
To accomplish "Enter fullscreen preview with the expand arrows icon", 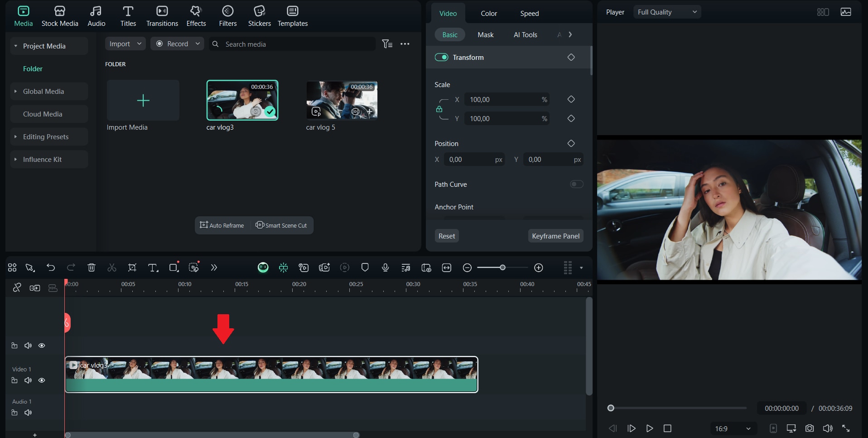I will pyautogui.click(x=846, y=428).
